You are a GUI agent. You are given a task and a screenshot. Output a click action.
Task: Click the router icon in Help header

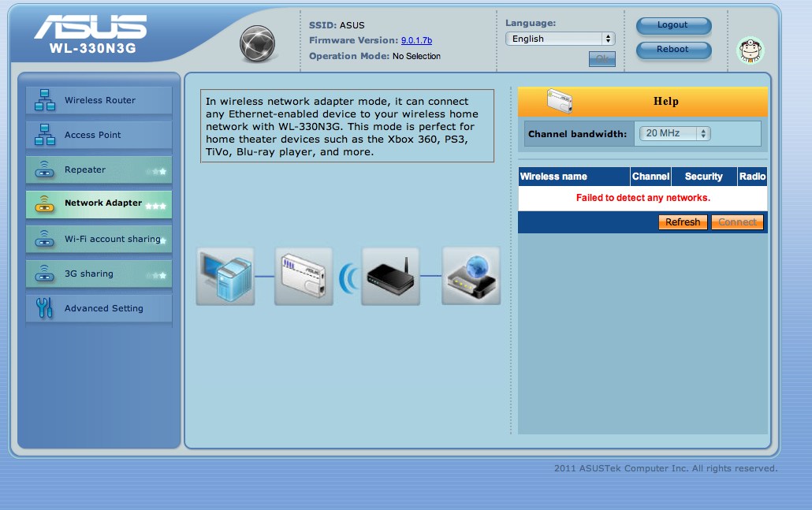(x=559, y=101)
